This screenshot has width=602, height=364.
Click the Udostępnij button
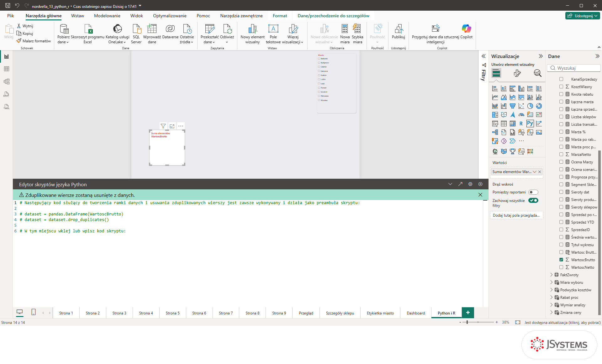583,16
